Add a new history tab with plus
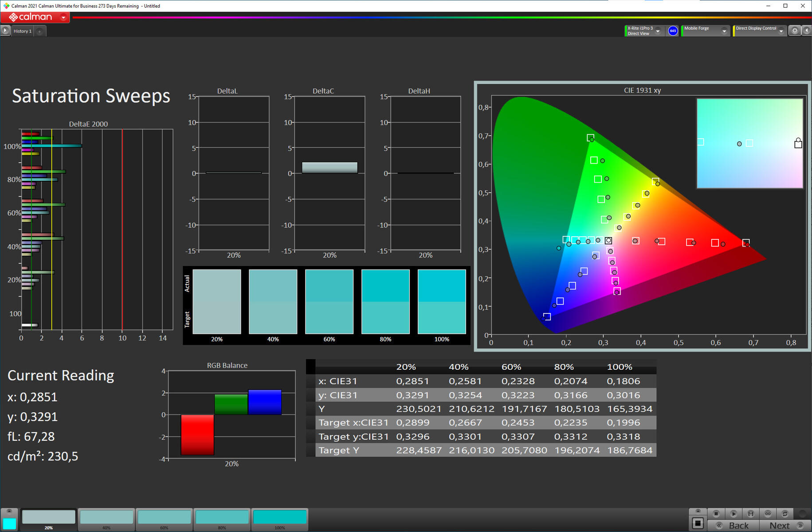 [39, 31]
